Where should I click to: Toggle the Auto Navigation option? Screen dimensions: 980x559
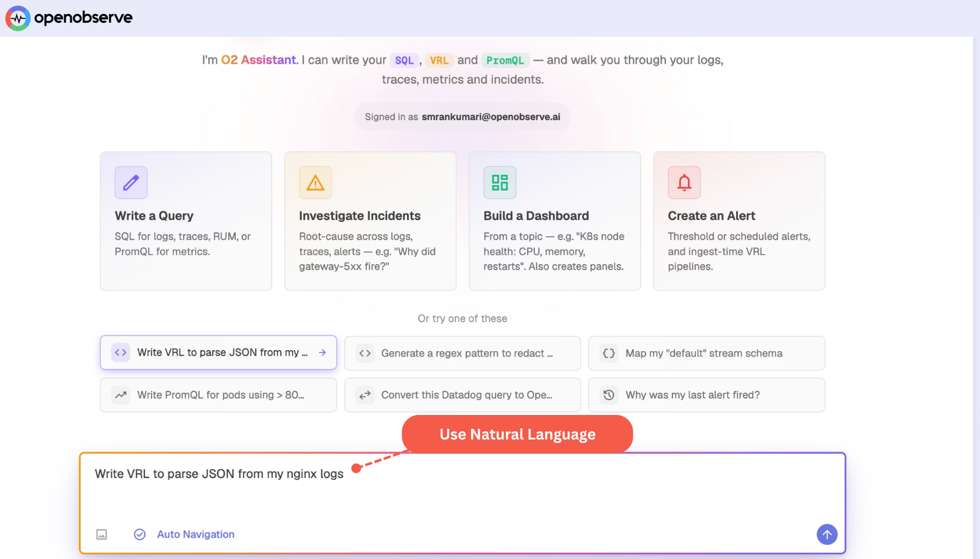(x=184, y=534)
